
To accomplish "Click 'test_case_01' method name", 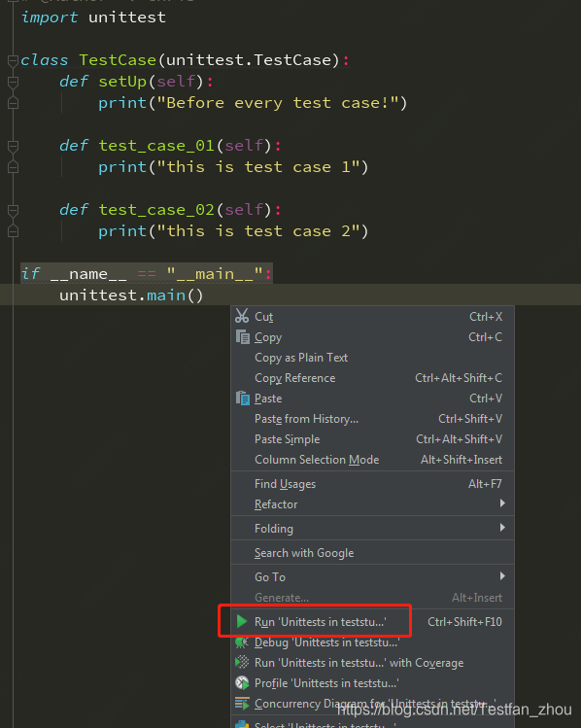I will click(x=156, y=146).
